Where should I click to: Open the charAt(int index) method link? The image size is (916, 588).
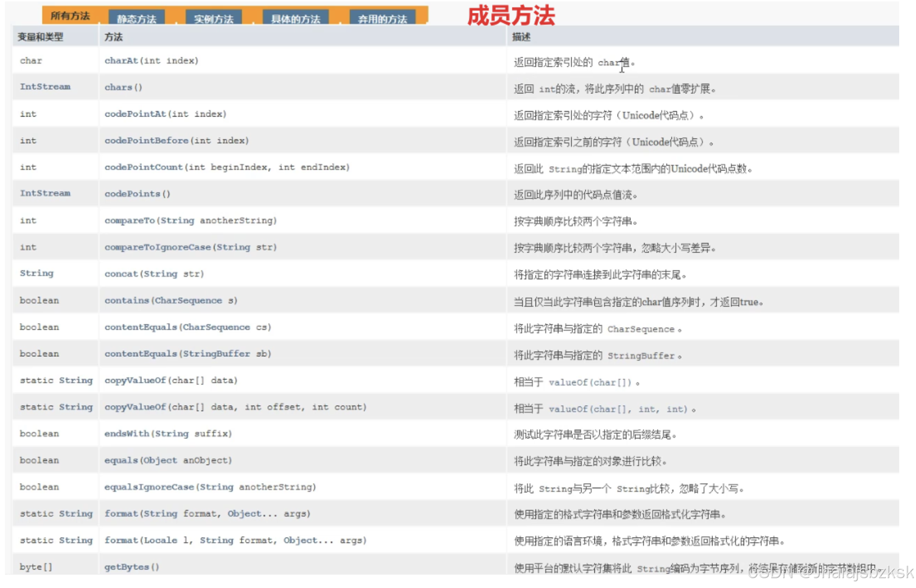(151, 61)
